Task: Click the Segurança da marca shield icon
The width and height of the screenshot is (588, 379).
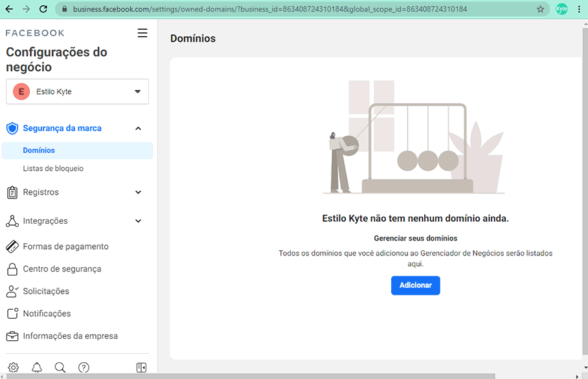Action: 12,128
